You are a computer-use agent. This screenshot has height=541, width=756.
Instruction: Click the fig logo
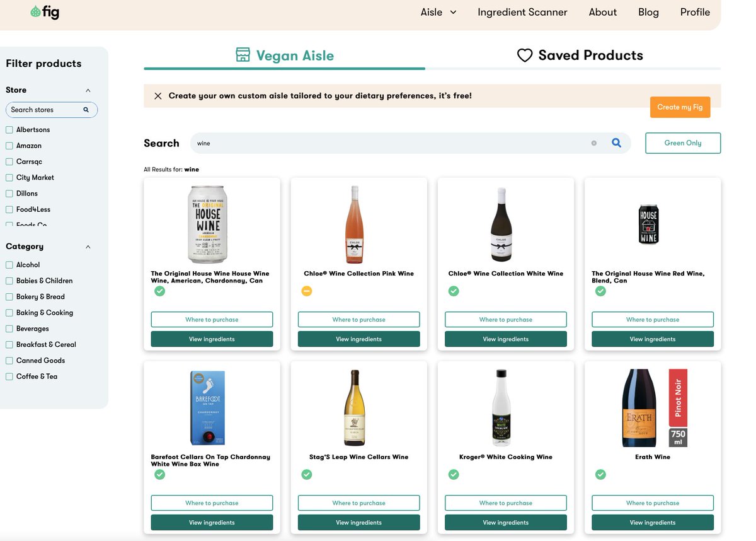click(x=45, y=12)
